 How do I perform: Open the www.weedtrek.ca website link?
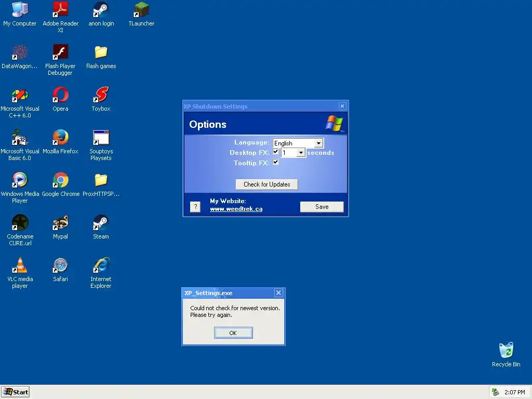[x=236, y=209]
